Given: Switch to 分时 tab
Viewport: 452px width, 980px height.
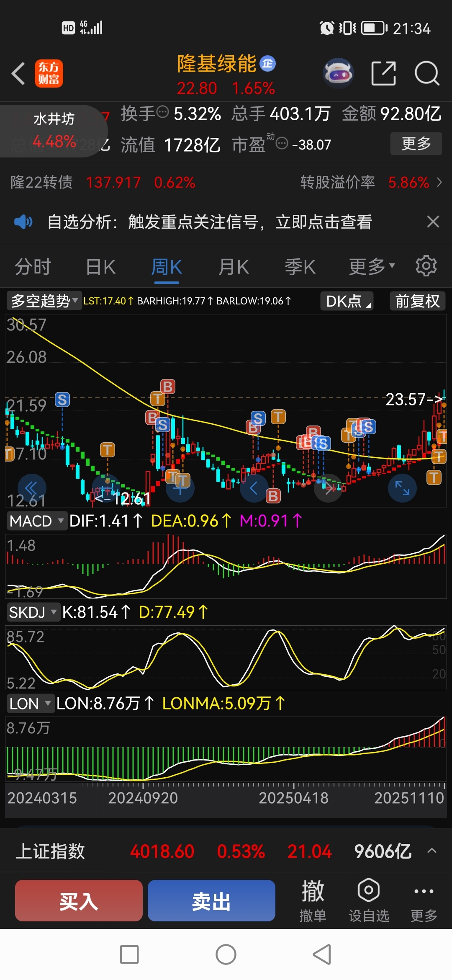Looking at the screenshot, I should click(x=33, y=266).
